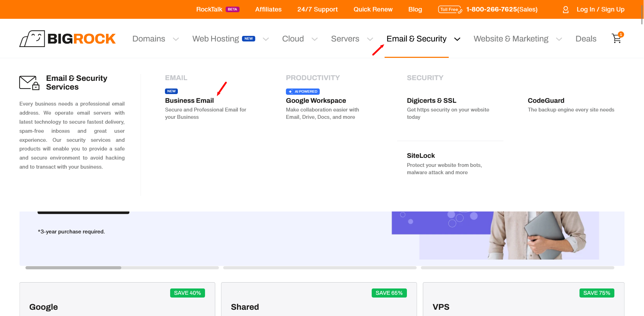Open CodeGuard product
Image resolution: width=644 pixels, height=316 pixels.
tap(546, 100)
